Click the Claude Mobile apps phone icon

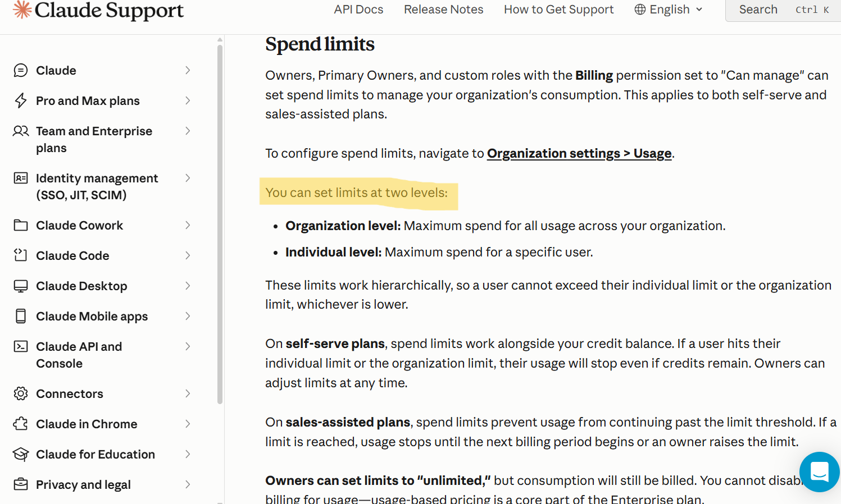click(x=21, y=316)
